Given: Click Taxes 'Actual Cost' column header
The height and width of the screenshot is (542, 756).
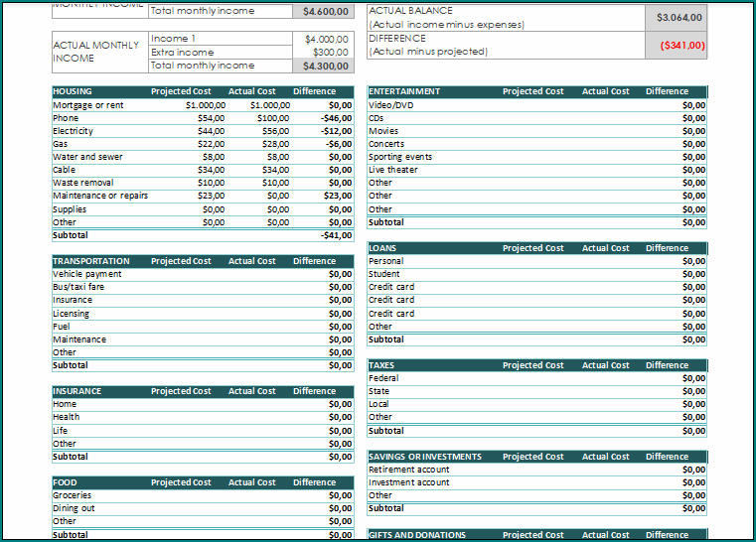Looking at the screenshot, I should [x=606, y=365].
